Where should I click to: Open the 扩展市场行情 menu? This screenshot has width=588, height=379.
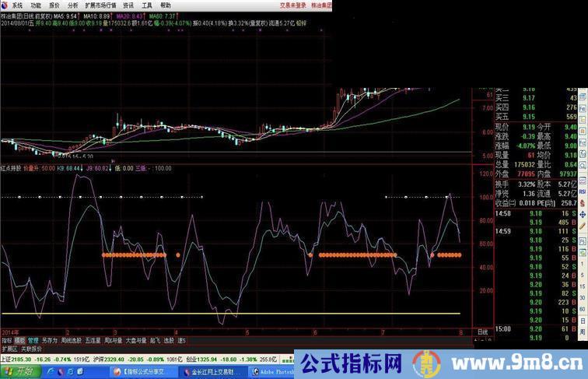[x=100, y=5]
